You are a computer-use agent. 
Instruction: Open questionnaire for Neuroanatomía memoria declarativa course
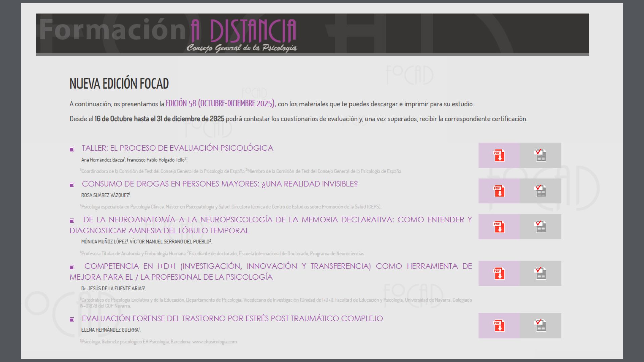(x=540, y=227)
